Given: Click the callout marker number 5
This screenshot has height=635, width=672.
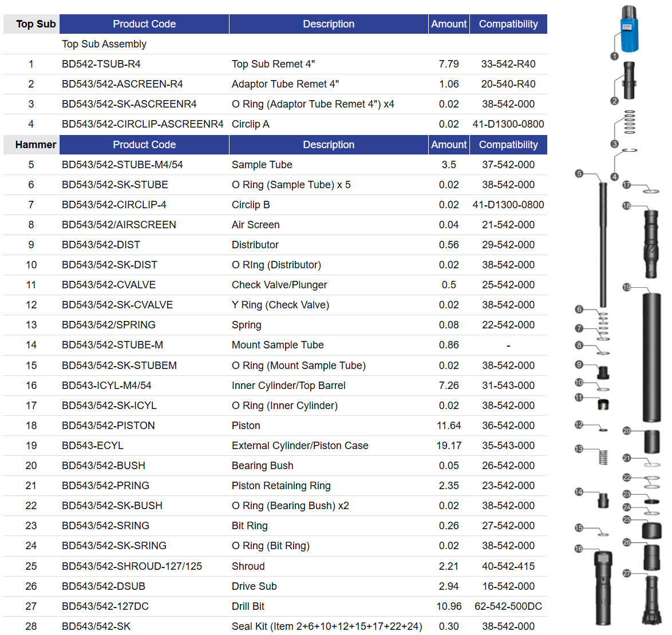Looking at the screenshot, I should click(579, 173).
